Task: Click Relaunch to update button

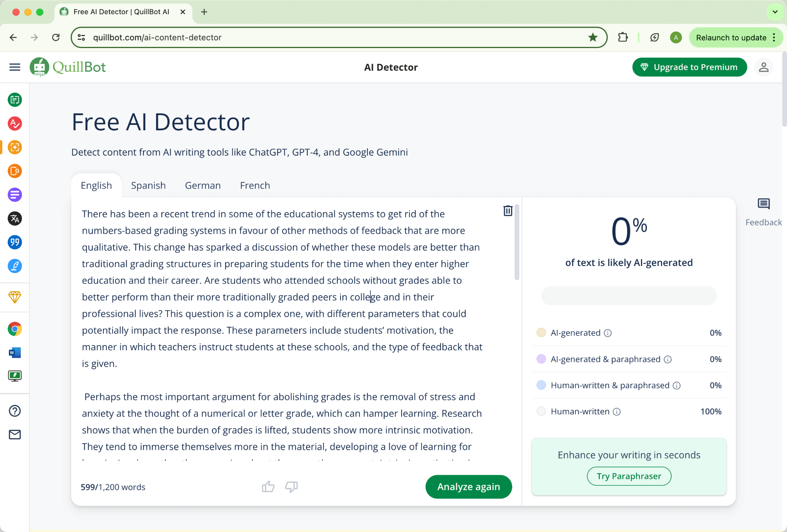Action: pos(731,37)
